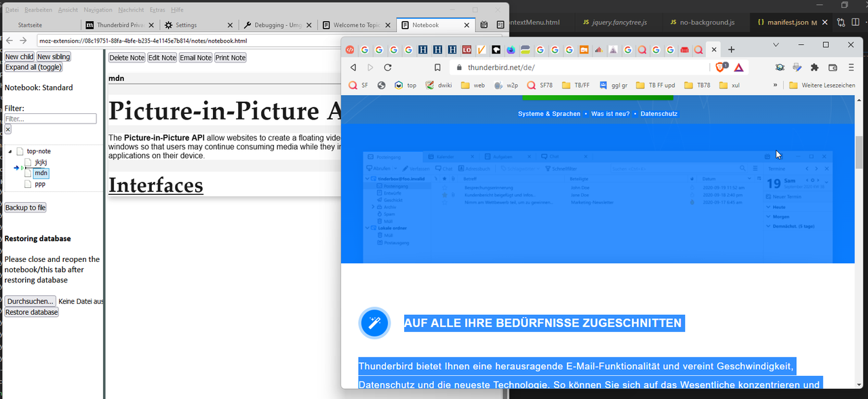Screen dimensions: 868x399
Task: Go back in the Thunderbird notebook tab
Action: pos(9,41)
